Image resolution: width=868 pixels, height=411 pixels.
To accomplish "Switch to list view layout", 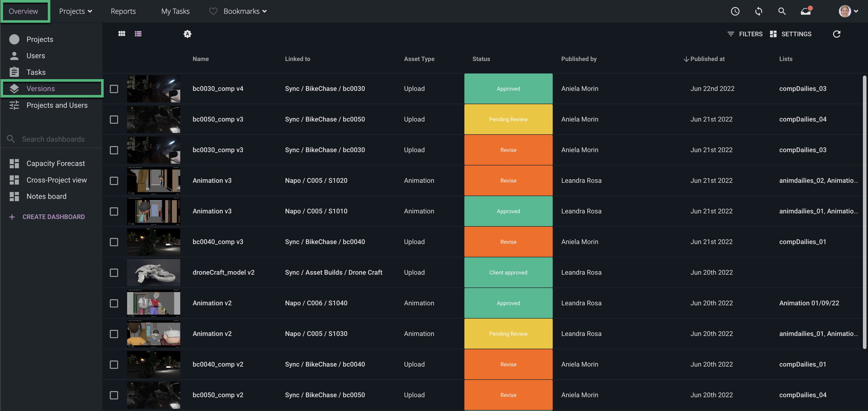I will click(138, 34).
